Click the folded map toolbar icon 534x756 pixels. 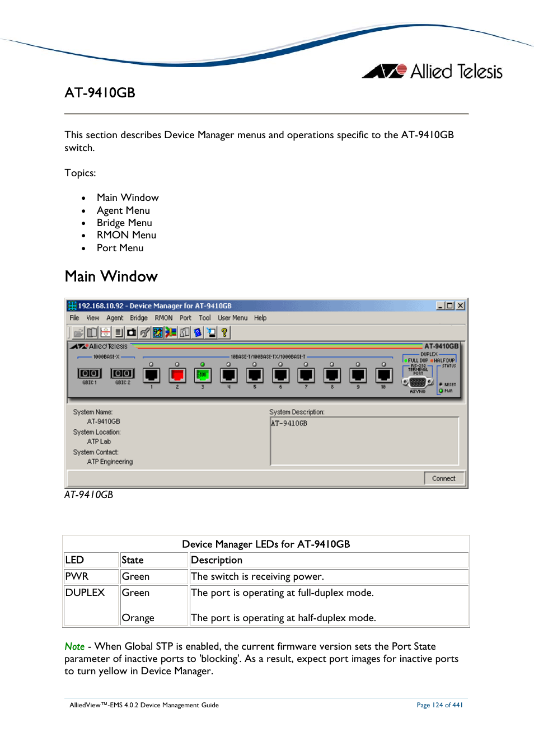point(184,332)
